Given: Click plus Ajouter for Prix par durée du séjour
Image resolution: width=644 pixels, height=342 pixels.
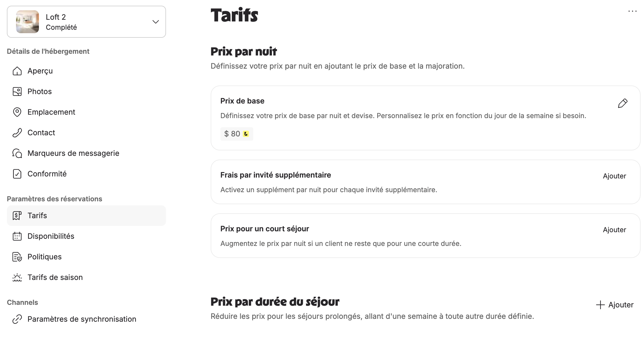Looking at the screenshot, I should (615, 305).
